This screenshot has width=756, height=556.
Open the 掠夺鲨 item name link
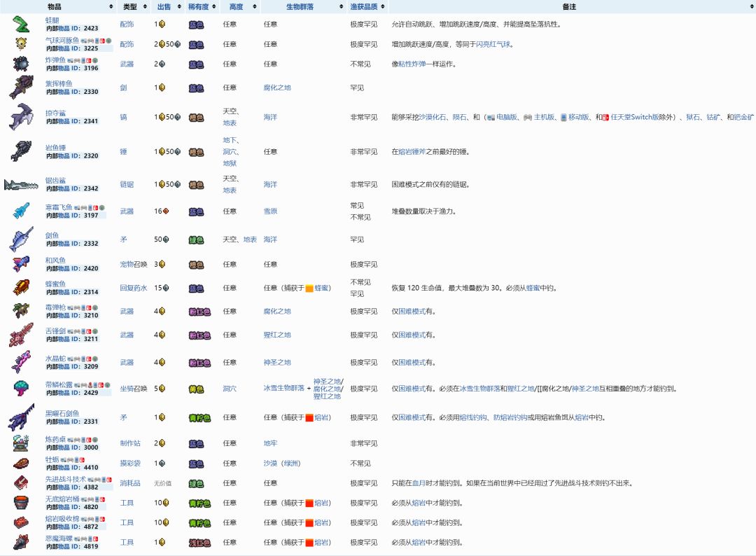pyautogui.click(x=55, y=113)
